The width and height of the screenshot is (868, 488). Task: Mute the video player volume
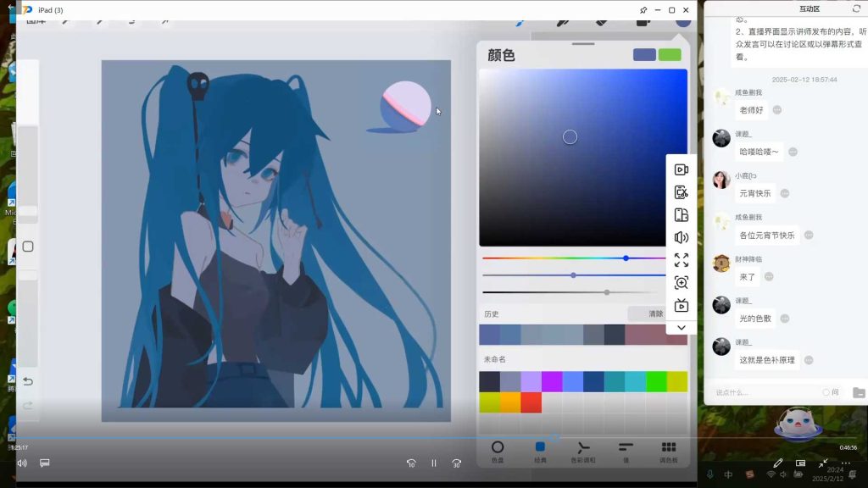tap(22, 463)
